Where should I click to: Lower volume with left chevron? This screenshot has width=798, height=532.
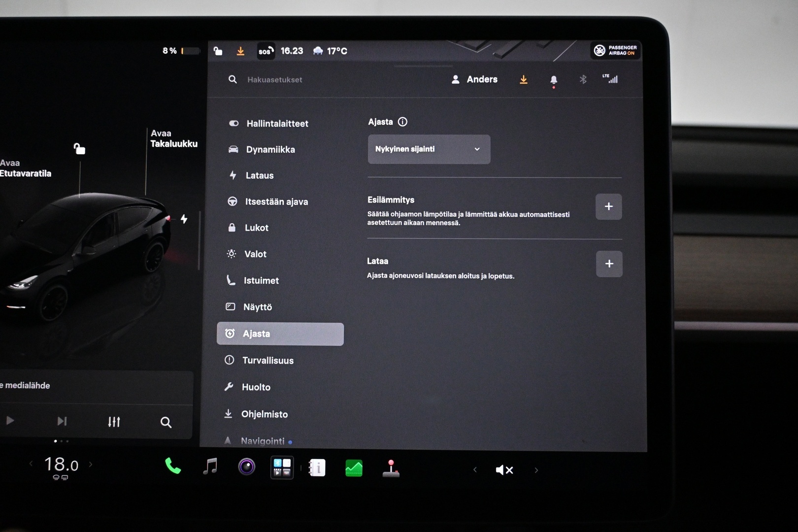(x=475, y=469)
